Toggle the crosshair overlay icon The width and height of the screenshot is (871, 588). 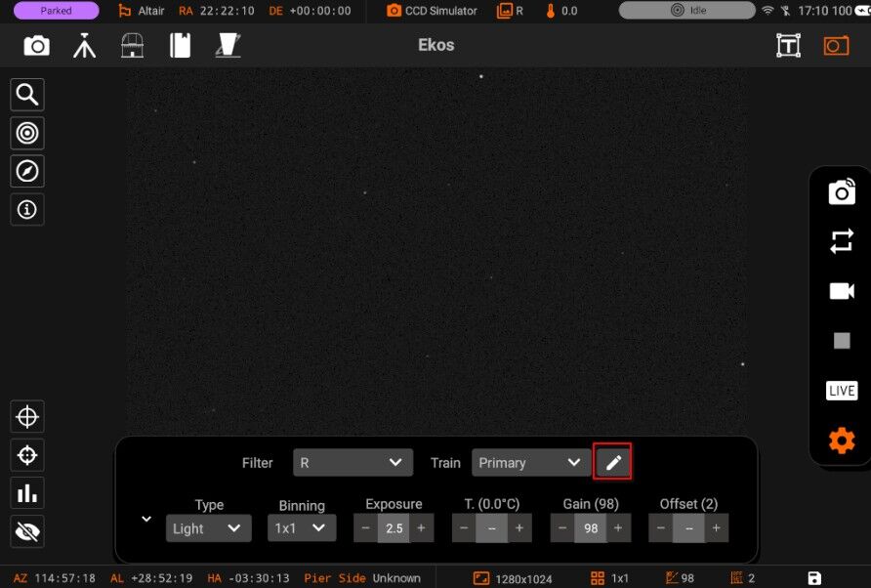27,417
